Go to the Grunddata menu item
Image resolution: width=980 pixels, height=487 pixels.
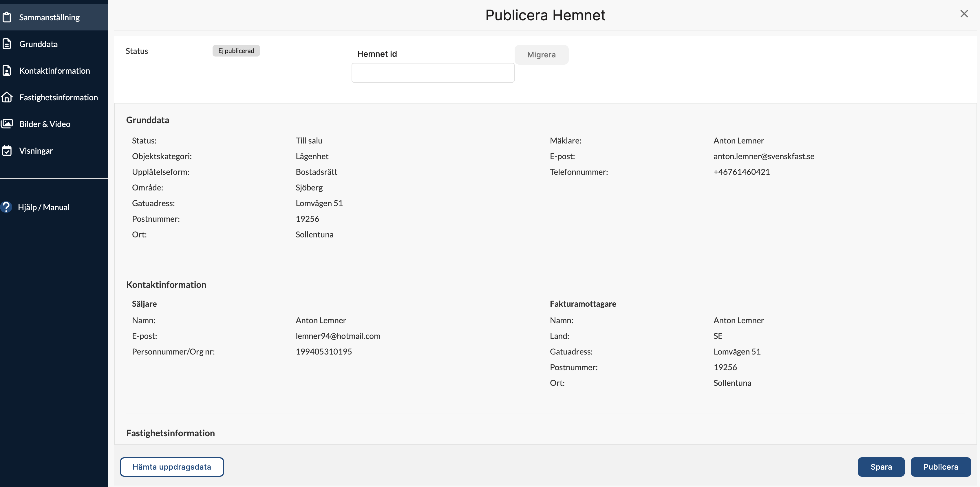[39, 44]
